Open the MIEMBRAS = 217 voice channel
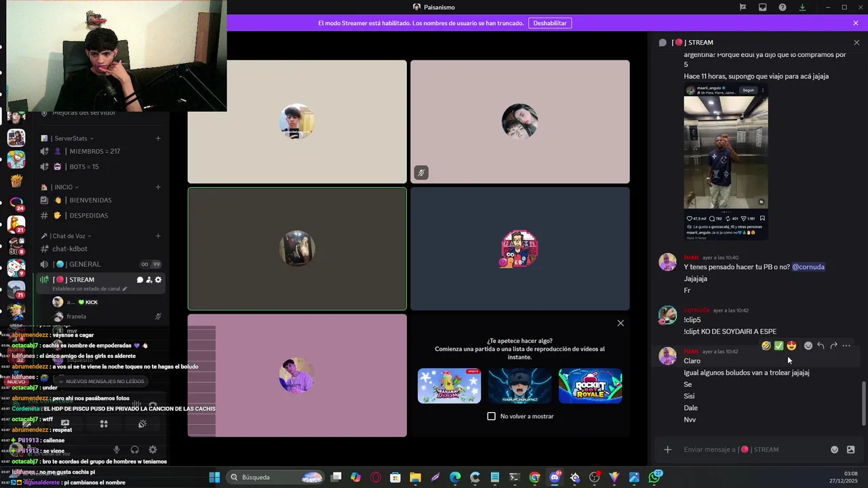 [x=100, y=152]
